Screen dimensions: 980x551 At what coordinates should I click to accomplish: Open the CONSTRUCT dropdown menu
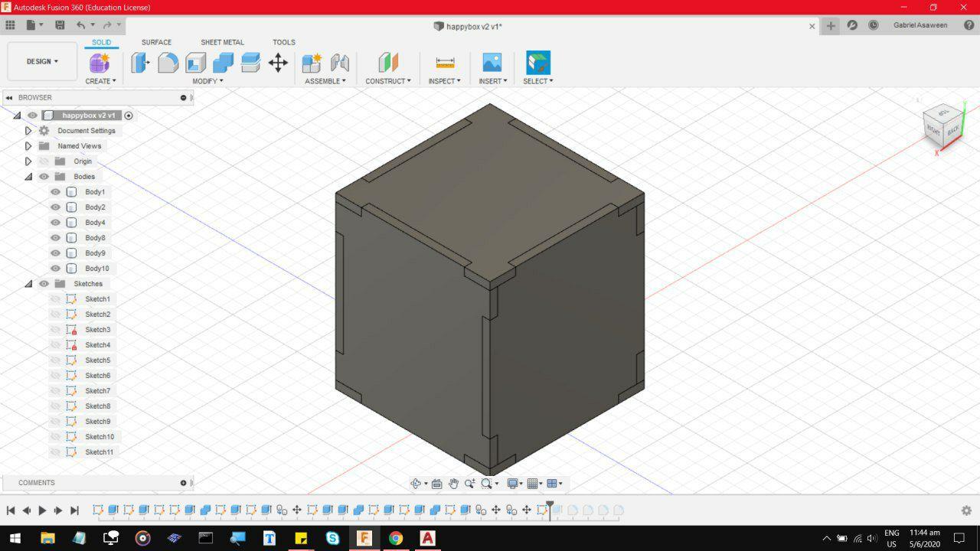388,81
